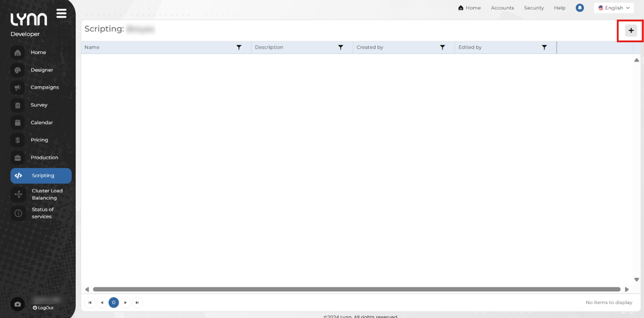Click the Status of services info icon
Viewport: 644px width, 318px height.
pos(18,213)
